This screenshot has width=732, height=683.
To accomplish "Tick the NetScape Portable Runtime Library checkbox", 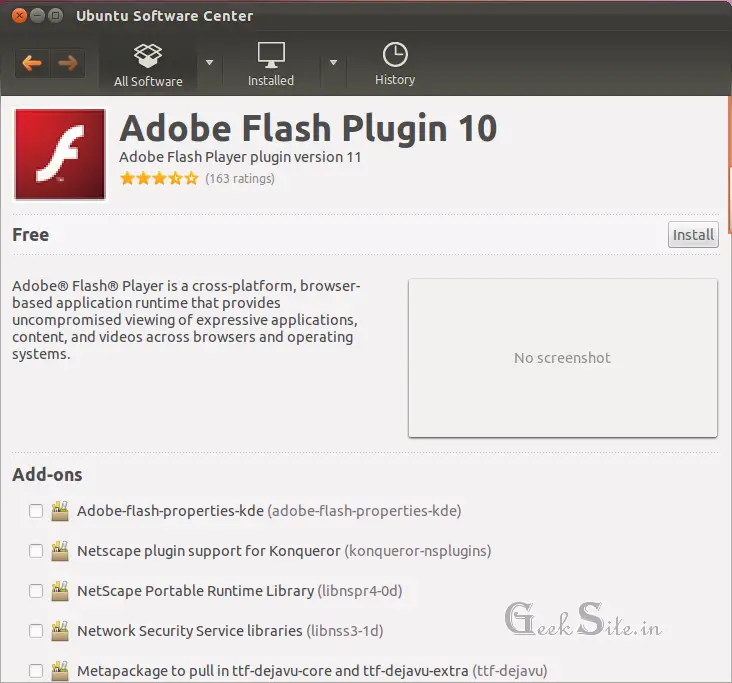I will pos(36,591).
